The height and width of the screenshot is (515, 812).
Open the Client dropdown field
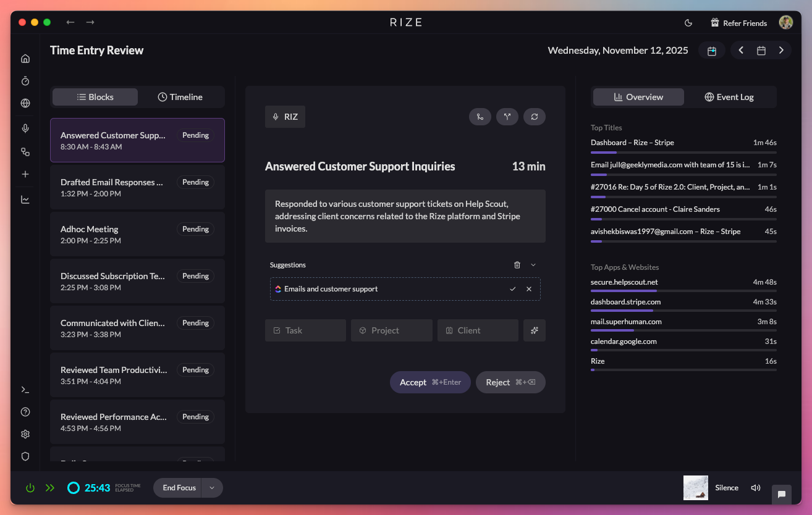click(x=478, y=330)
